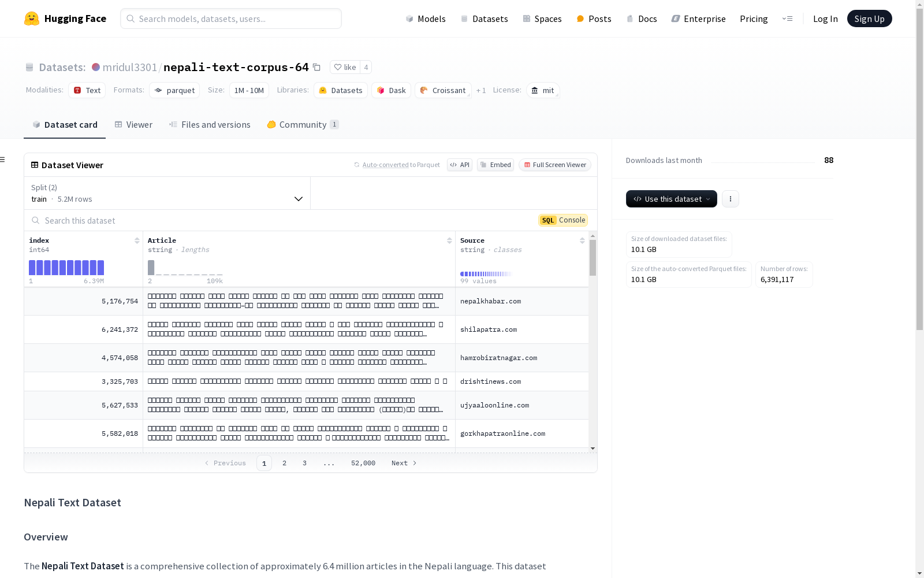Image resolution: width=924 pixels, height=578 pixels.
Task: Click the nepali-text-corpus-64 title link
Action: click(x=236, y=67)
